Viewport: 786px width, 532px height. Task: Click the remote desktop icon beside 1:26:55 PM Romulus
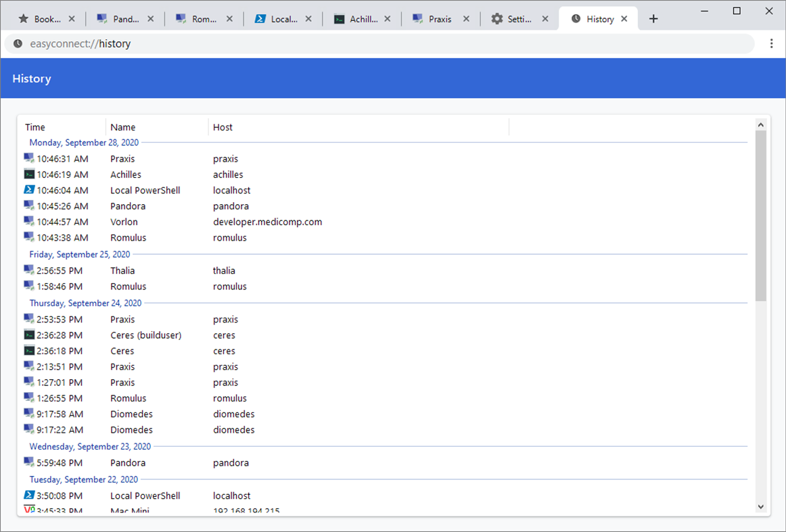(x=29, y=397)
